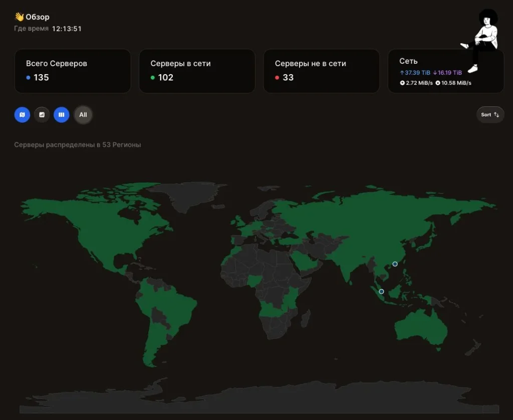Click the download total arrow 16.19 TiB
The height and width of the screenshot is (420, 513).
click(x=435, y=73)
